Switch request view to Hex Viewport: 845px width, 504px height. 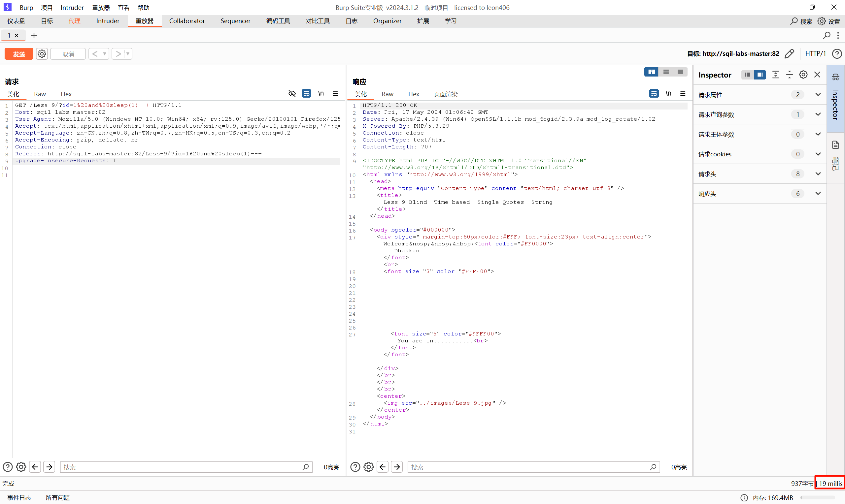(66, 94)
